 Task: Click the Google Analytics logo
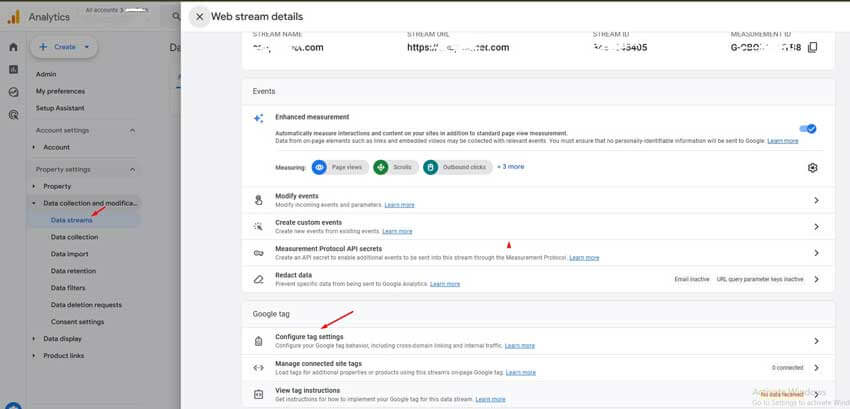14,17
